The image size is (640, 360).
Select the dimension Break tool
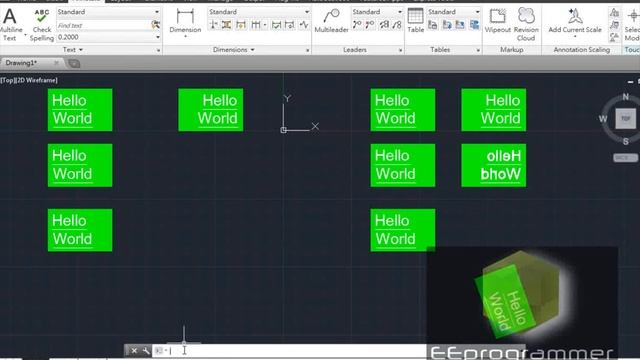click(213, 25)
